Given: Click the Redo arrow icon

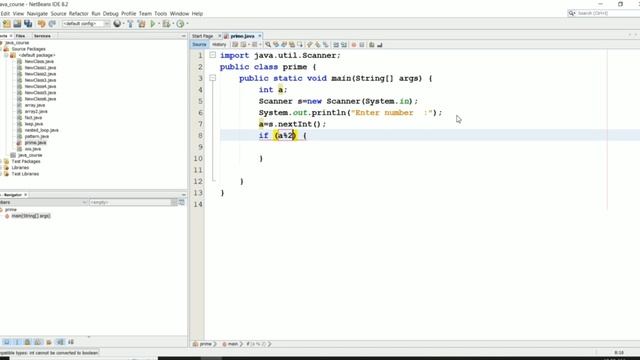Looking at the screenshot, I should point(52,24).
